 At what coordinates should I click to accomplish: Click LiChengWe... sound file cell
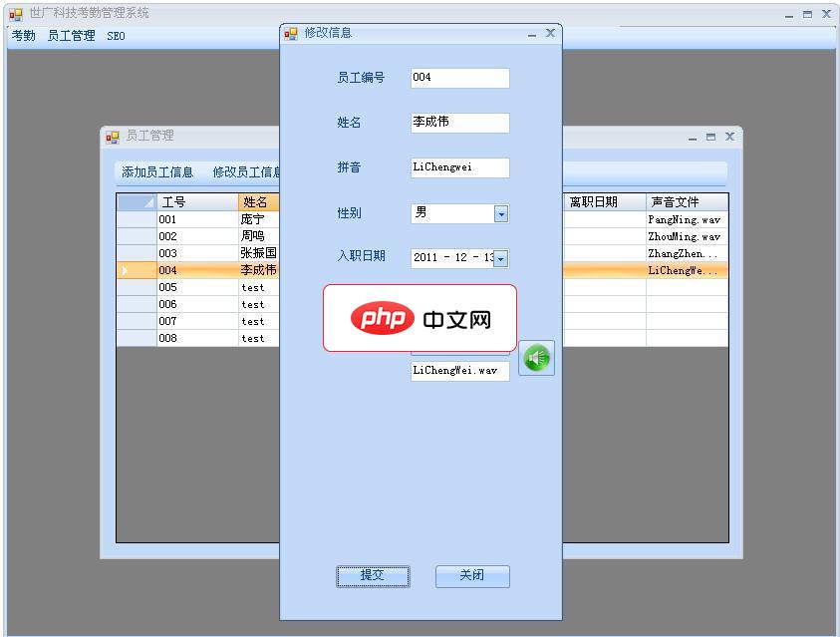pyautogui.click(x=688, y=270)
